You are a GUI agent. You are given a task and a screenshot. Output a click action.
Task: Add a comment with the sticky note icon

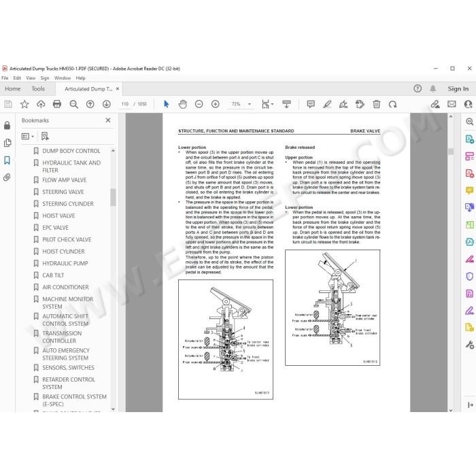(x=311, y=104)
